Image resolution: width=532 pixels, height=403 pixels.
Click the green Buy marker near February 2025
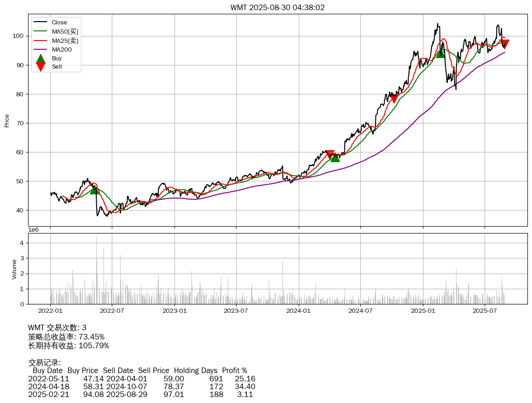pos(440,53)
